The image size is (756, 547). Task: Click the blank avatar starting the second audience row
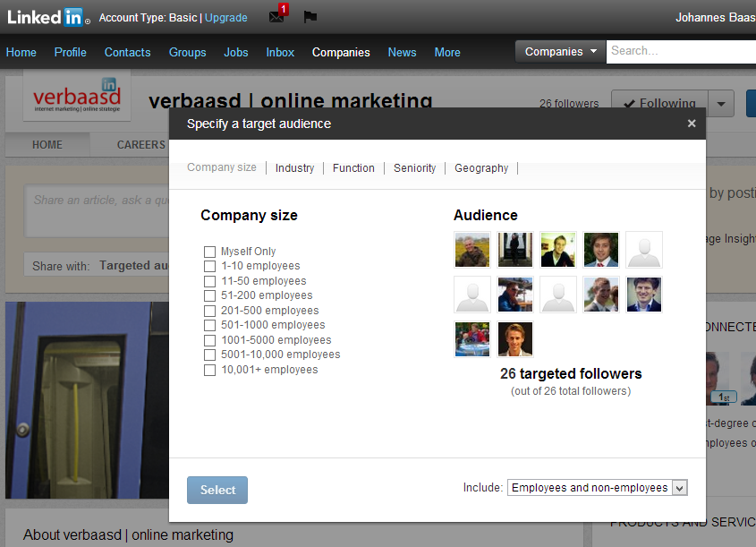coord(472,295)
